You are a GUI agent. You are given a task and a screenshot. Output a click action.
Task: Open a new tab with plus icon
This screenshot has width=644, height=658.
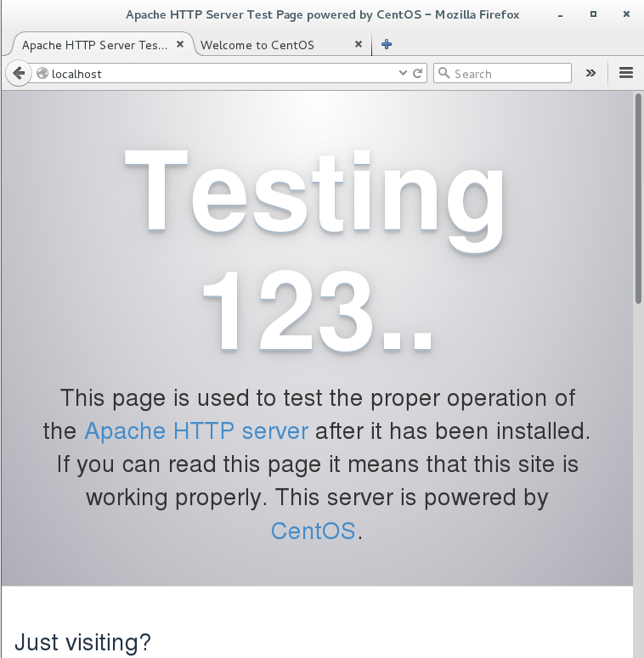tap(387, 44)
